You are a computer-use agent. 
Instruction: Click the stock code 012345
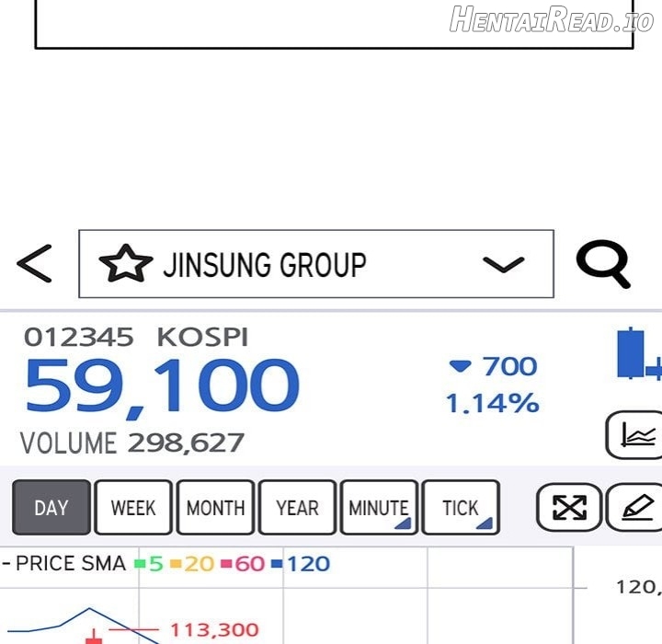pos(78,338)
